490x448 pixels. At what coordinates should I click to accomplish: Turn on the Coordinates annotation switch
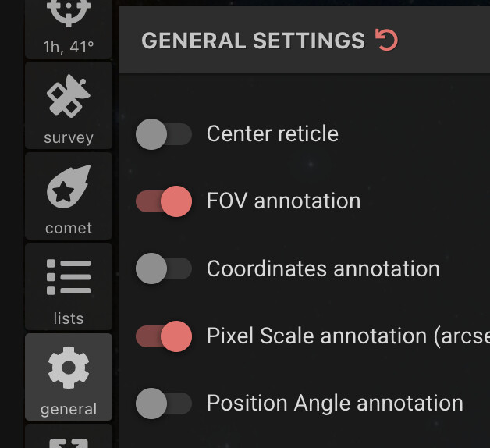point(164,268)
